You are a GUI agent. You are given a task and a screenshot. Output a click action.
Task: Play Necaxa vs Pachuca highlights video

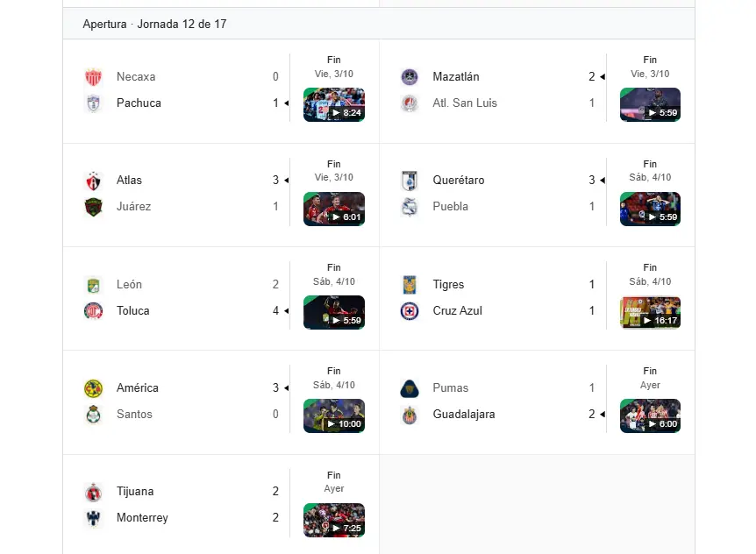coord(334,105)
